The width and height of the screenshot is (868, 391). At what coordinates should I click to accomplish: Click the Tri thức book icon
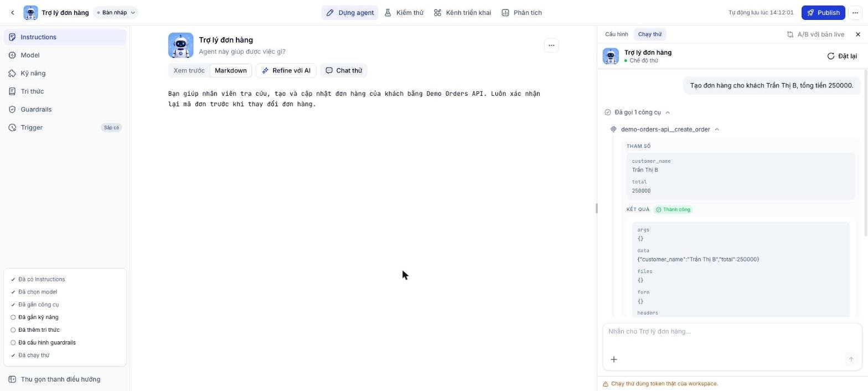point(12,91)
